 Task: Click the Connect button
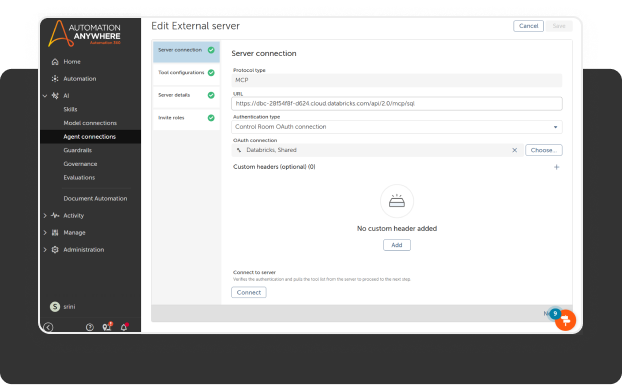[x=249, y=292]
